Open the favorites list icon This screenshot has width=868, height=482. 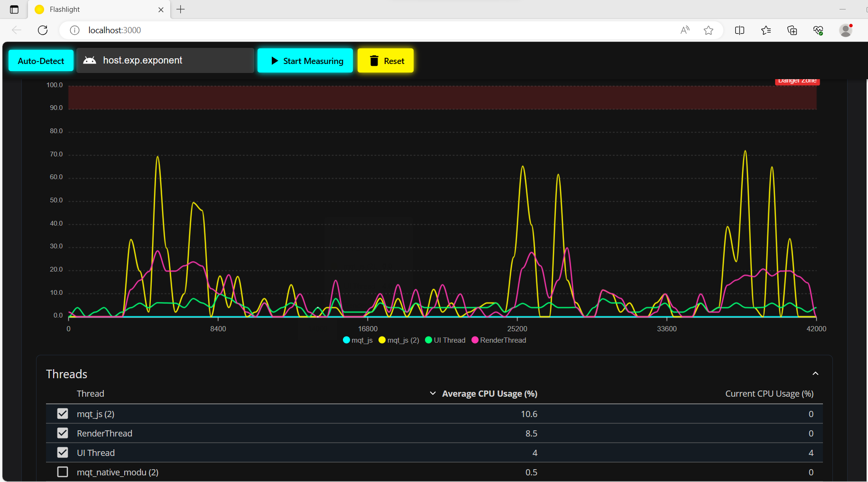coord(766,30)
